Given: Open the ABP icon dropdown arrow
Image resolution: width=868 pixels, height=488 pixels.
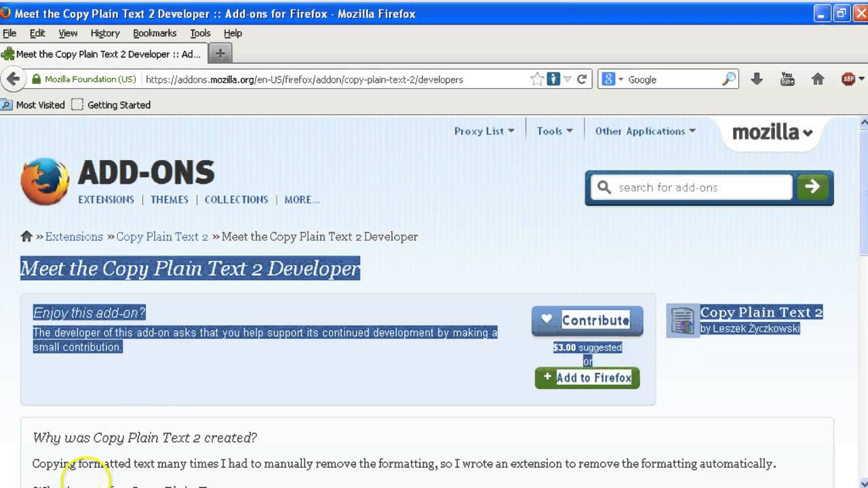Looking at the screenshot, I should click(861, 79).
